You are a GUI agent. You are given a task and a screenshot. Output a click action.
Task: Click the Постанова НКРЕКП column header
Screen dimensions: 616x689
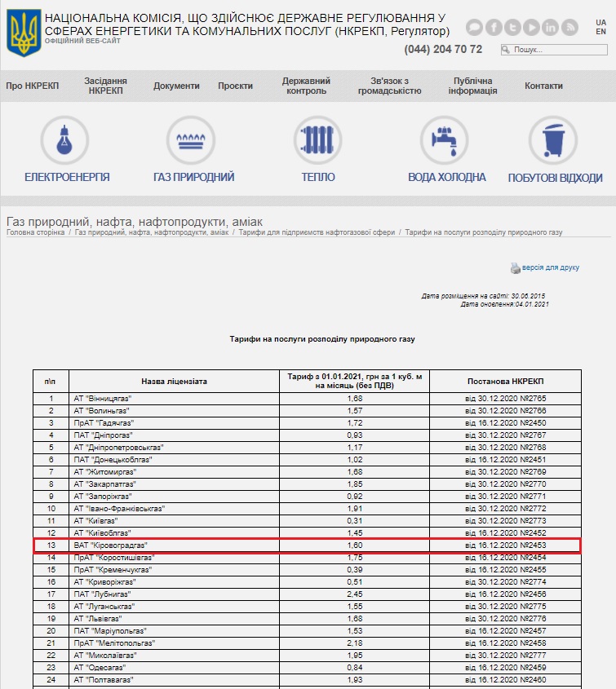[506, 382]
